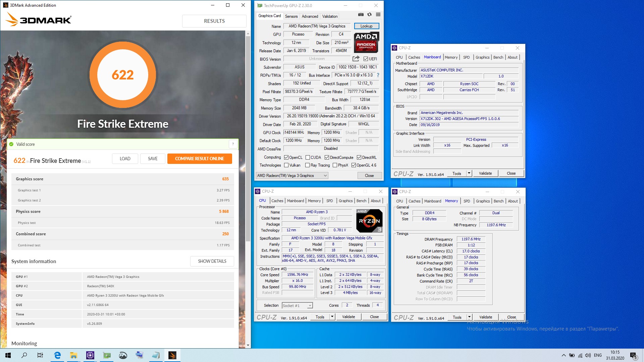The width and height of the screenshot is (644, 362).
Task: Click the GPU-Z refresh icon
Action: click(369, 14)
